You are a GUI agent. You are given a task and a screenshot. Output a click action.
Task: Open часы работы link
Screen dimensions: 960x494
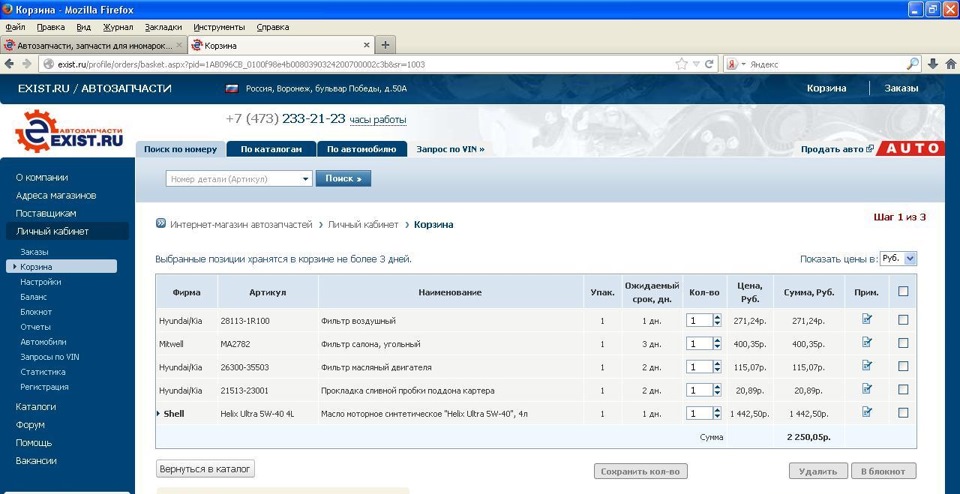(x=378, y=121)
